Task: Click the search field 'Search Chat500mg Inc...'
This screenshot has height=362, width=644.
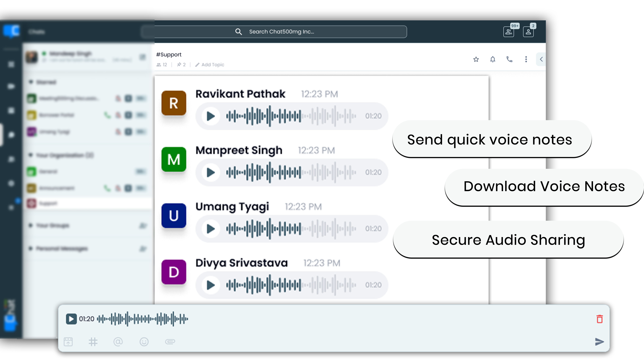Action: (x=274, y=32)
